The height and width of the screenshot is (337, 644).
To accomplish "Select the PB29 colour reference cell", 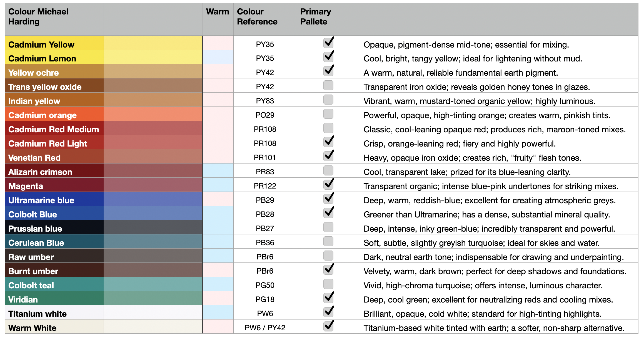I will tap(265, 199).
